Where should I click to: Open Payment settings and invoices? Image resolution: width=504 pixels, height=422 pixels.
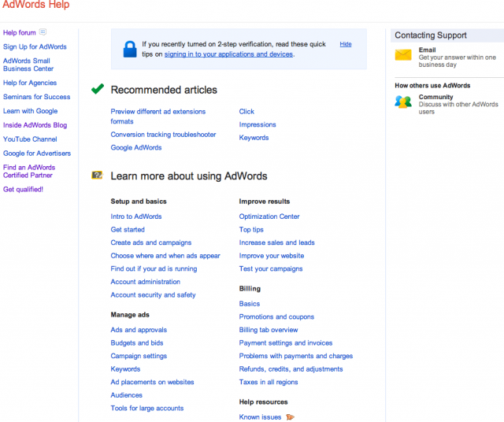point(286,343)
